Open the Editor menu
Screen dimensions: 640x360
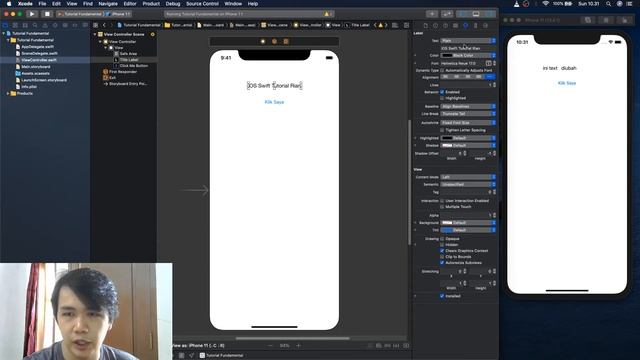point(130,4)
